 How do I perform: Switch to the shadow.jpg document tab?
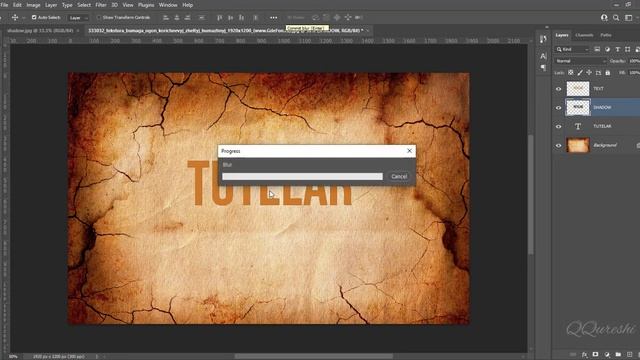click(40, 31)
